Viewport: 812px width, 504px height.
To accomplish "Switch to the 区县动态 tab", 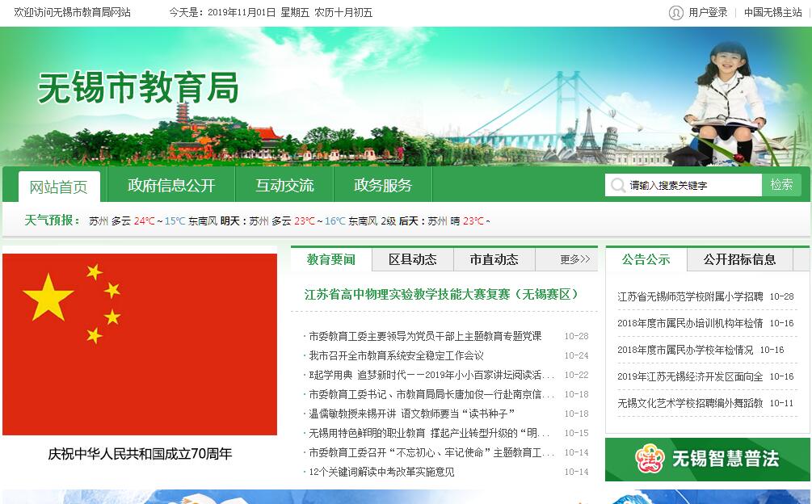I will [412, 259].
